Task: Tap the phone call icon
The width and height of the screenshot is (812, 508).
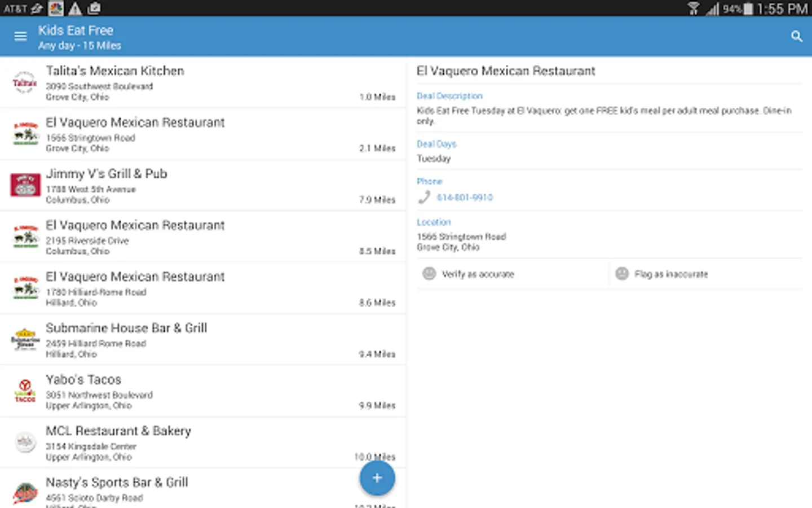Action: pos(424,198)
